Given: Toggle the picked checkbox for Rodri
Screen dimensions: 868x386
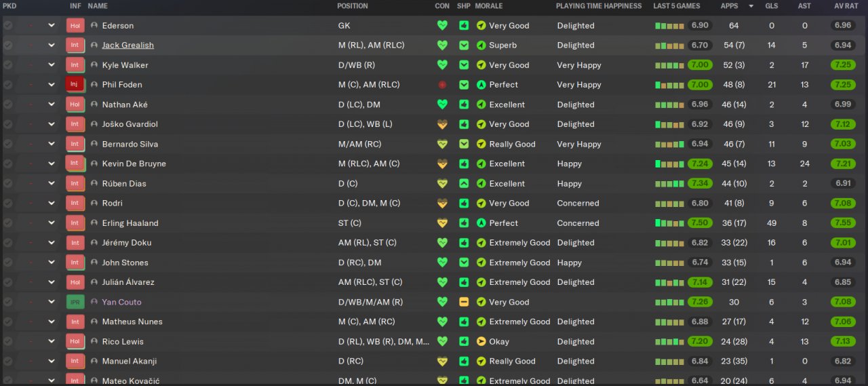Looking at the screenshot, I should 7,203.
